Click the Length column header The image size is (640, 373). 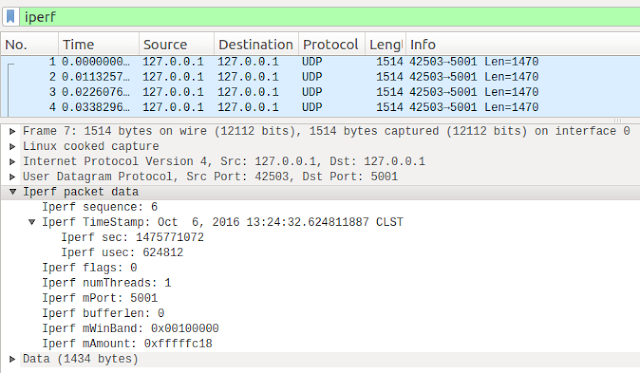coord(385,44)
